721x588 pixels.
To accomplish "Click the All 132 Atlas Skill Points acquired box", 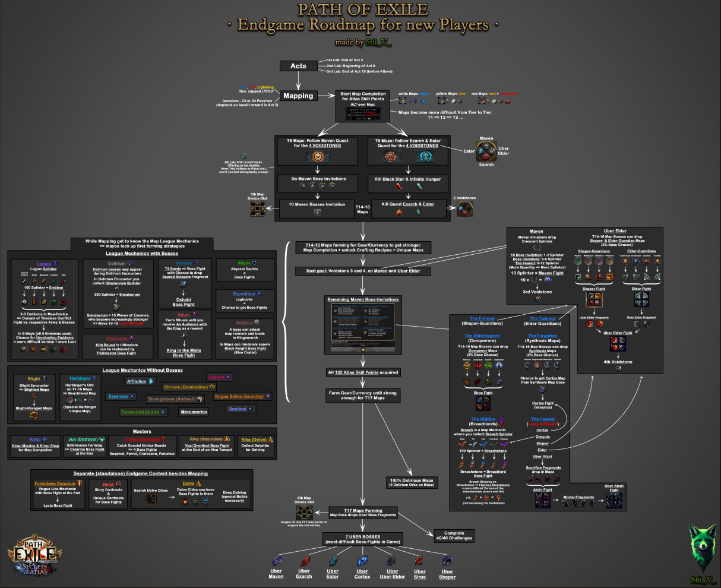I will (363, 372).
